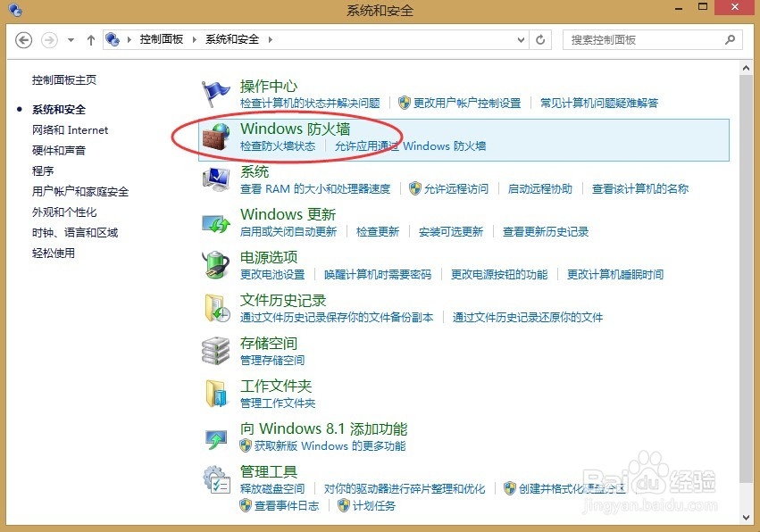The height and width of the screenshot is (532, 760).
Task: Open the 操作中心 heading link
Action: point(269,87)
